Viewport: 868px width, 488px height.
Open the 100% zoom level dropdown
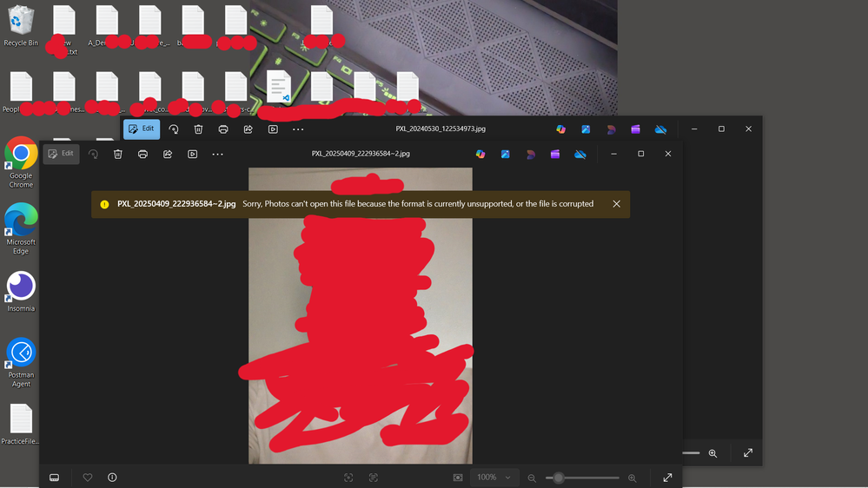pos(494,478)
